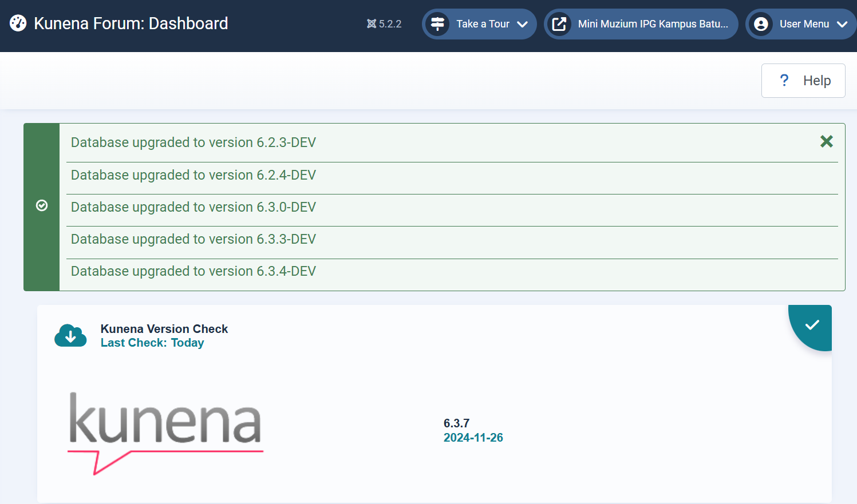Dismiss the database upgrade alert
This screenshot has width=857, height=504.
(x=826, y=141)
